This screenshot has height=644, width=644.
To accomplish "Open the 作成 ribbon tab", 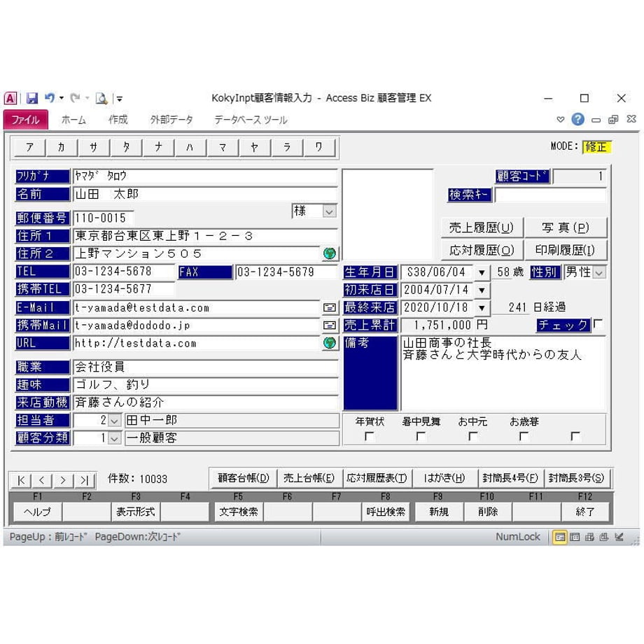I will (118, 120).
